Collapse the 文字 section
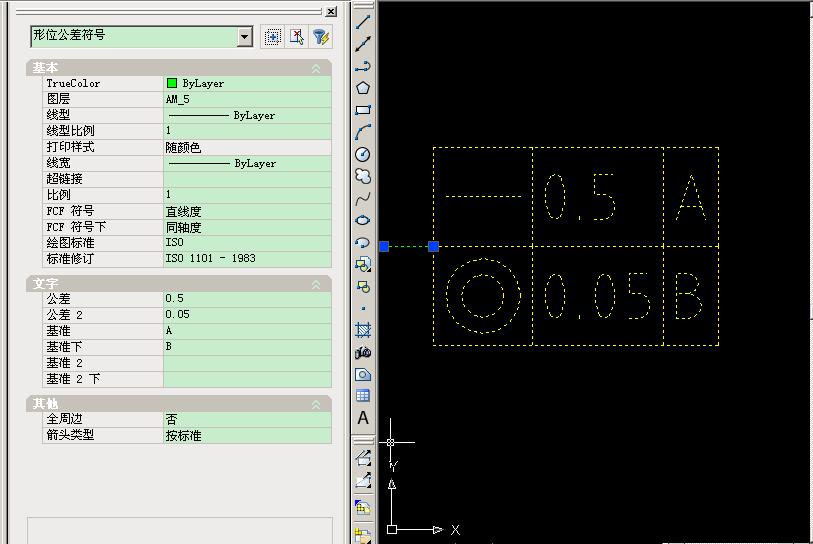Screen dimensions: 813x544 pos(316,284)
